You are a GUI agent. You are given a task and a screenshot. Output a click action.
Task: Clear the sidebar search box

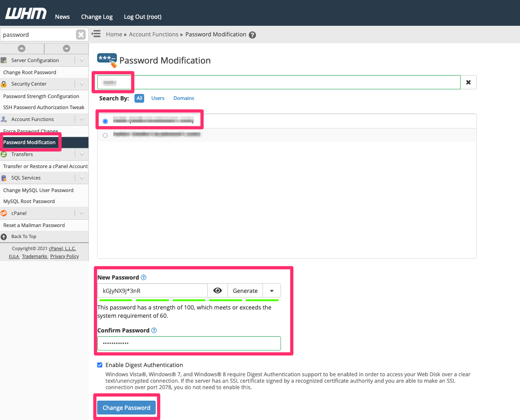(81, 35)
